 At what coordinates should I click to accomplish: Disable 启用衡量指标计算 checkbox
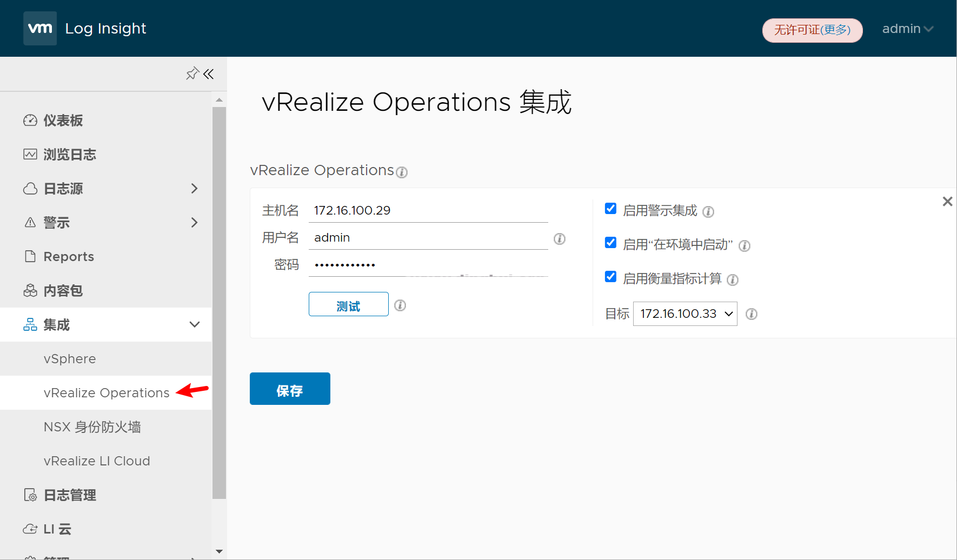pyautogui.click(x=610, y=277)
